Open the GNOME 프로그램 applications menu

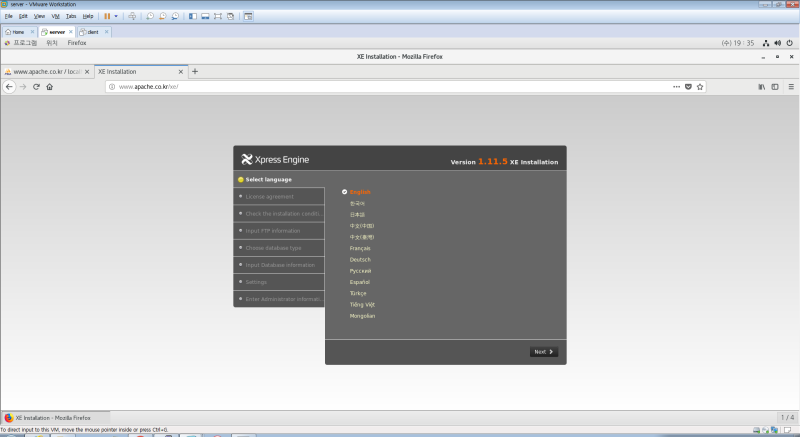pos(25,43)
